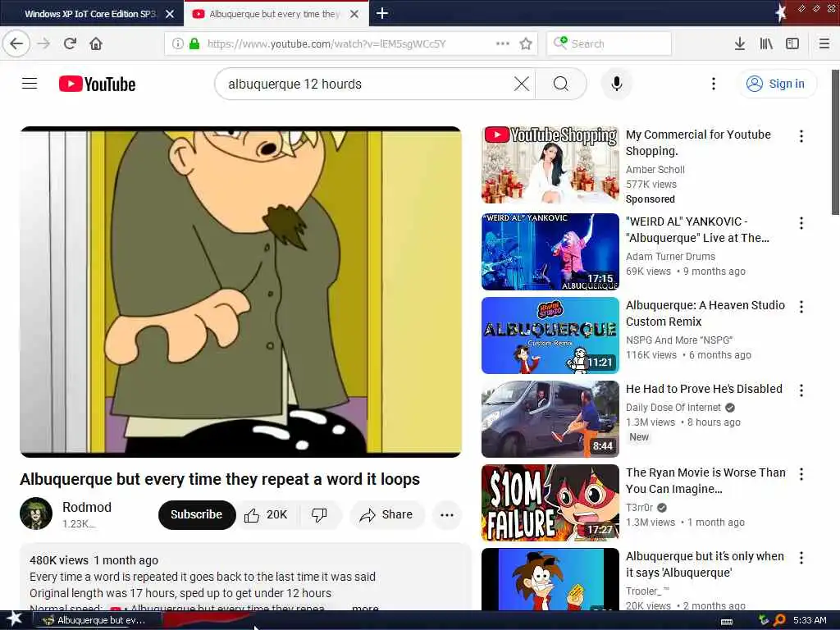Open options for Weird Al Albuquerque Live video
The height and width of the screenshot is (630, 840).
pyautogui.click(x=801, y=223)
